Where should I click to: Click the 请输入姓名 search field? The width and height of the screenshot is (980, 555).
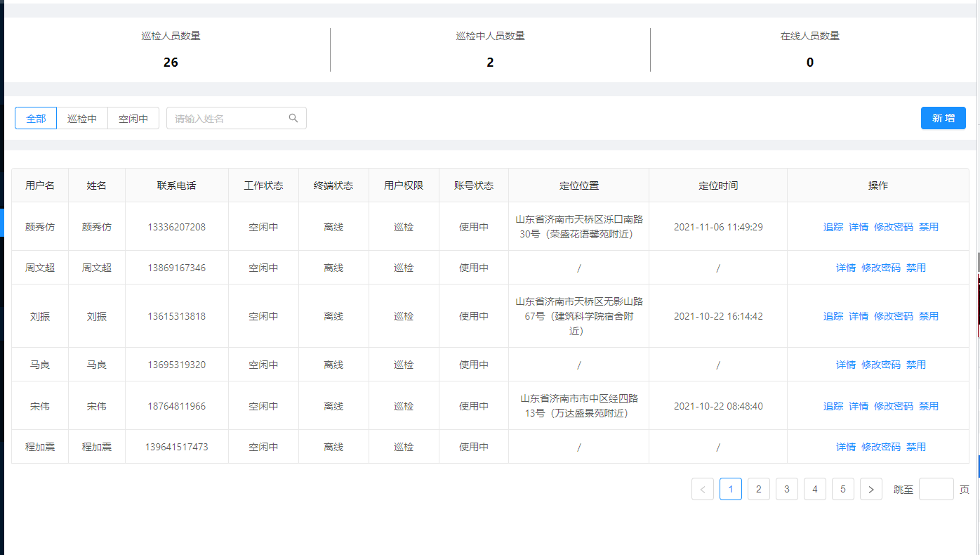[225, 118]
